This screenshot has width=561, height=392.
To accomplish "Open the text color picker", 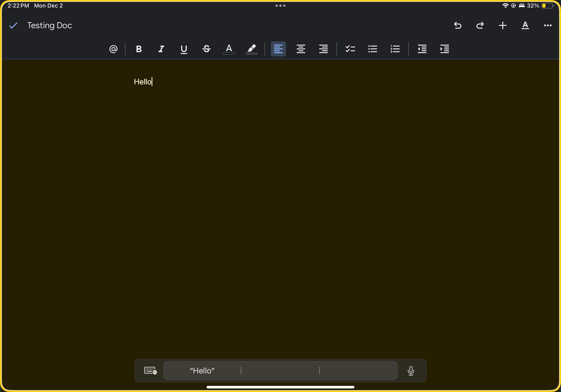I will coord(229,49).
